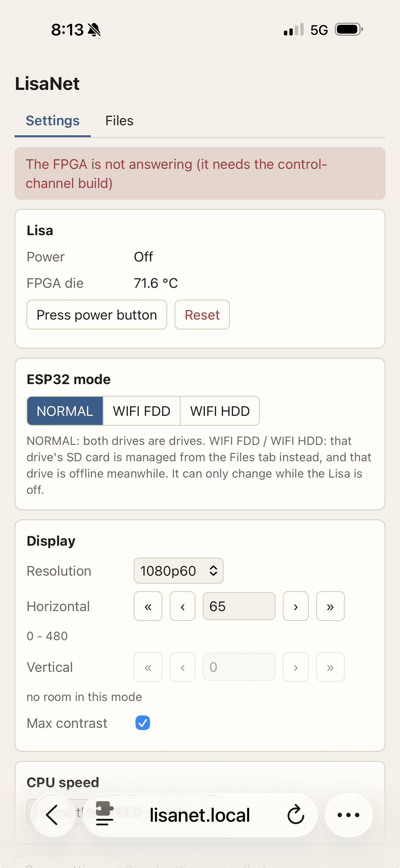Nudge horizontal right one step
The image size is (400, 868).
[295, 606]
